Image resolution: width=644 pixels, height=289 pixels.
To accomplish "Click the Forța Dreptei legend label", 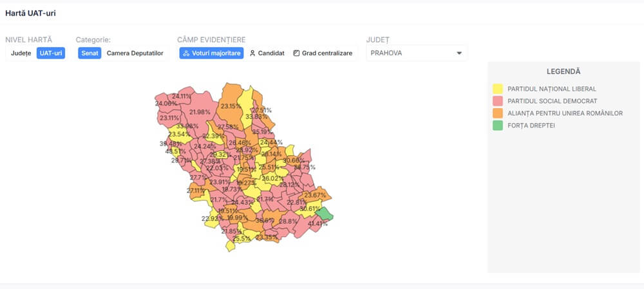I will [x=531, y=126].
